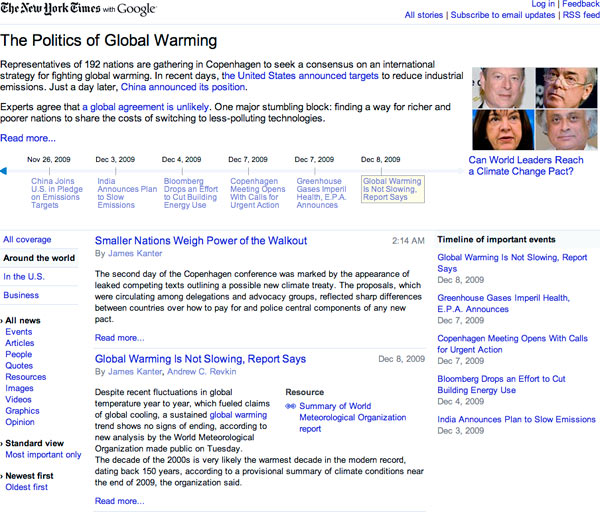Open 'China announced its position' link
600x512 pixels.
coord(183,87)
